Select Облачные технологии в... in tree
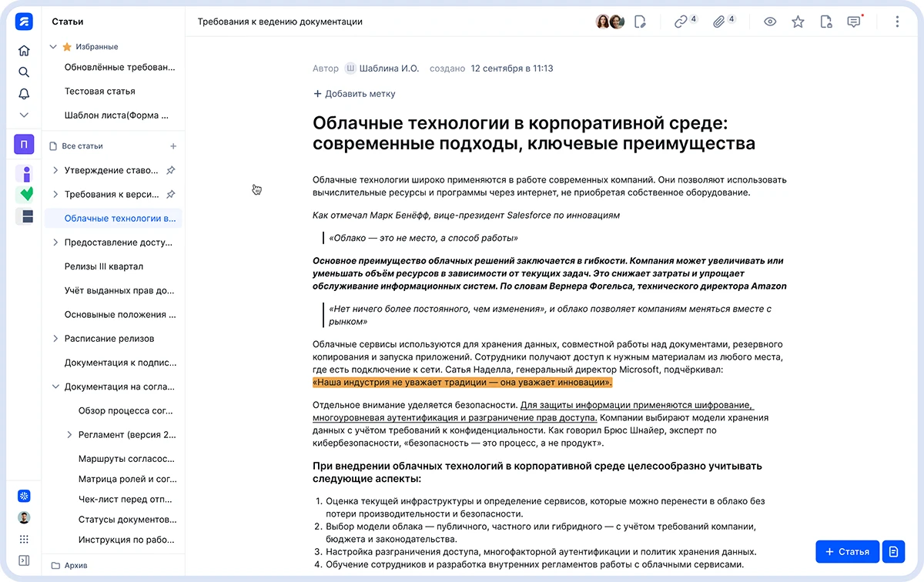This screenshot has width=924, height=582. [114, 219]
